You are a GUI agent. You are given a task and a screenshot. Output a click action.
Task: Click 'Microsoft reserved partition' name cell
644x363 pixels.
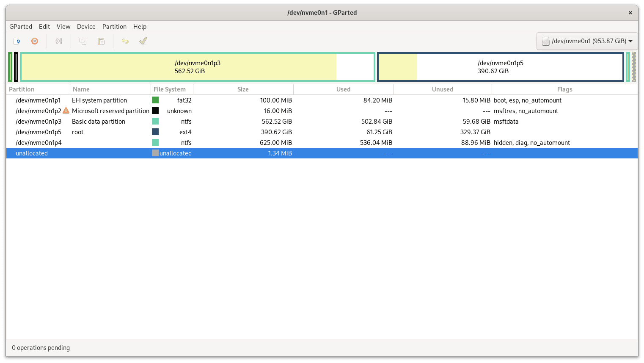(110, 111)
